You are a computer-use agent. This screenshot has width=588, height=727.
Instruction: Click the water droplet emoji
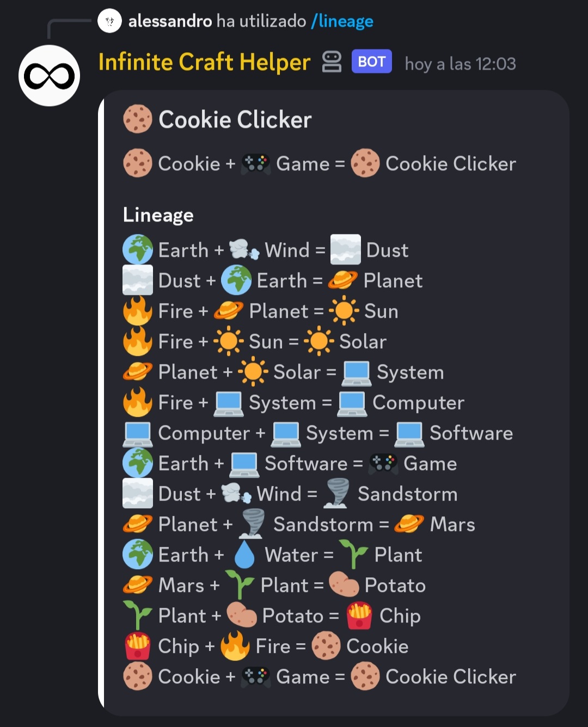(x=244, y=555)
